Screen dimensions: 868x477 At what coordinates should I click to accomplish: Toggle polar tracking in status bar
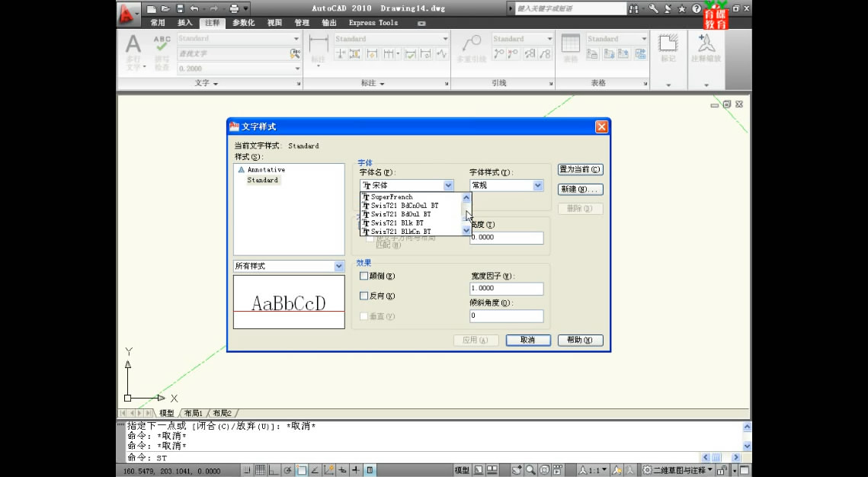pyautogui.click(x=288, y=470)
